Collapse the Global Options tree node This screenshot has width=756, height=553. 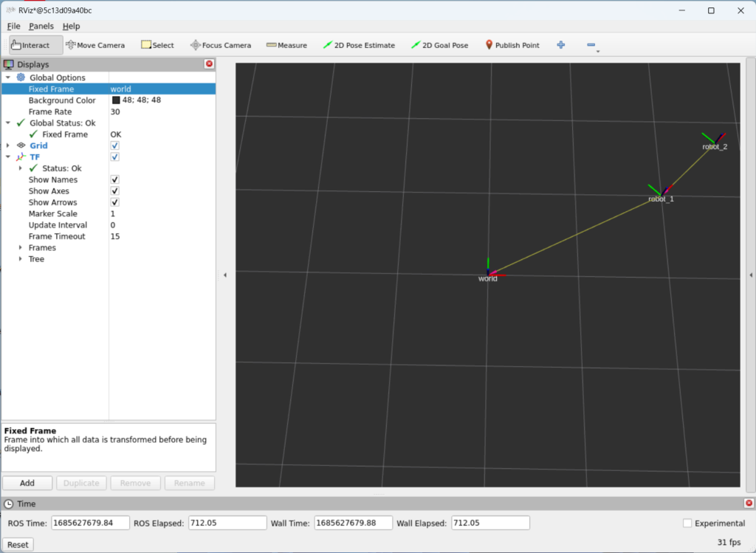(x=7, y=77)
